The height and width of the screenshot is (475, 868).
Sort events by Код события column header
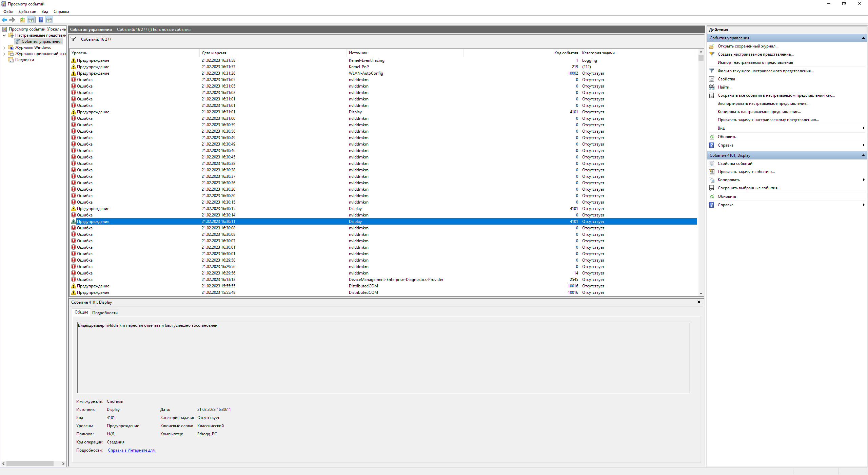pos(566,53)
